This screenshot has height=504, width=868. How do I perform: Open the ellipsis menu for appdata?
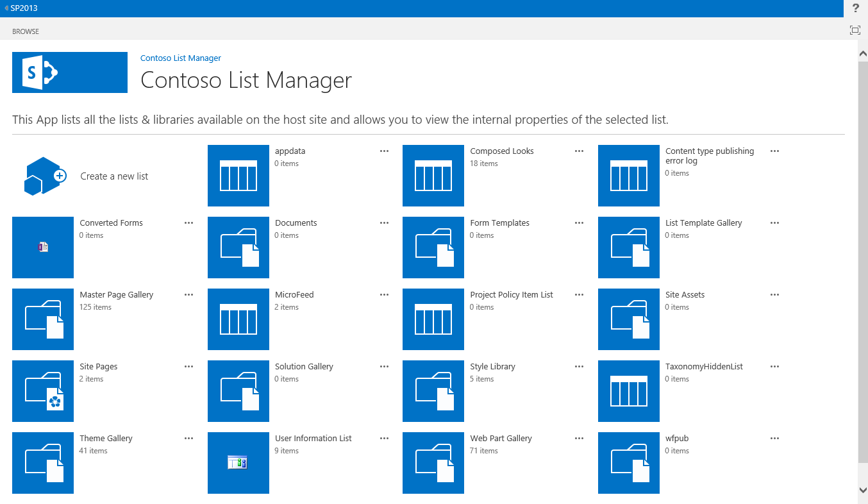[384, 151]
